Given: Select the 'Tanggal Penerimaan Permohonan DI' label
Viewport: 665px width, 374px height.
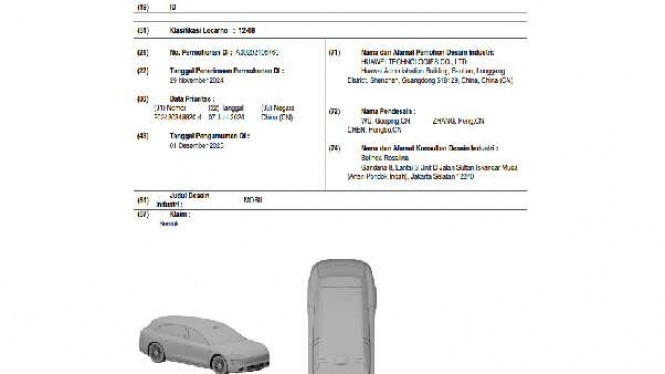Looking at the screenshot, I should (227, 71).
